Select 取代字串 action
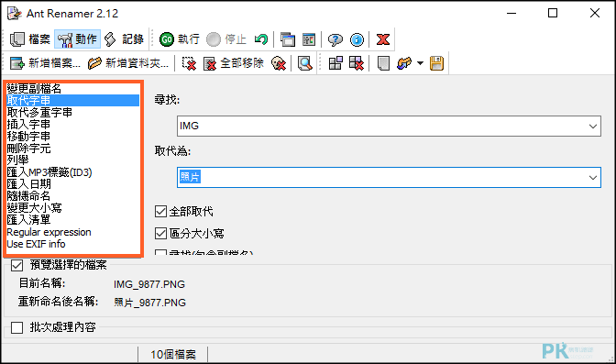The width and height of the screenshot is (616, 364). click(73, 101)
